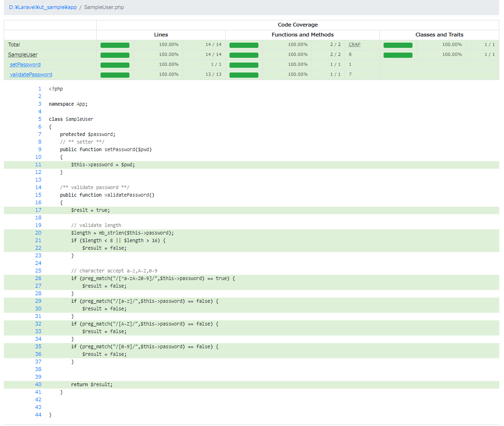Click 'public function validatePassword()' line
Image resolution: width=504 pixels, height=426 pixels.
pos(107,195)
